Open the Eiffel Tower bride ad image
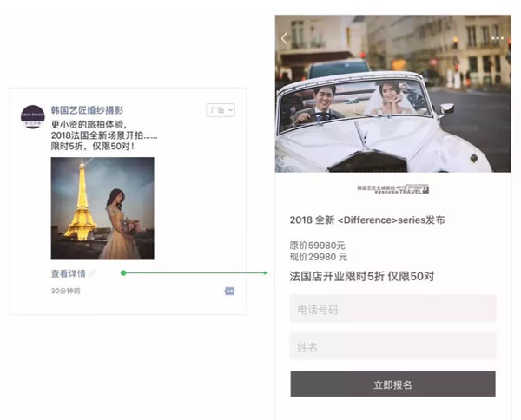The width and height of the screenshot is (521, 420). pos(102,208)
